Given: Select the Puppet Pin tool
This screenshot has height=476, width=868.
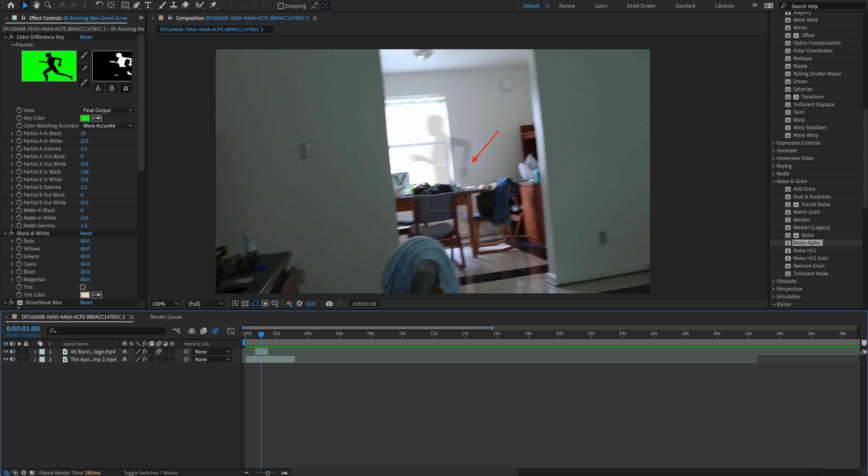Looking at the screenshot, I should coord(213,5).
